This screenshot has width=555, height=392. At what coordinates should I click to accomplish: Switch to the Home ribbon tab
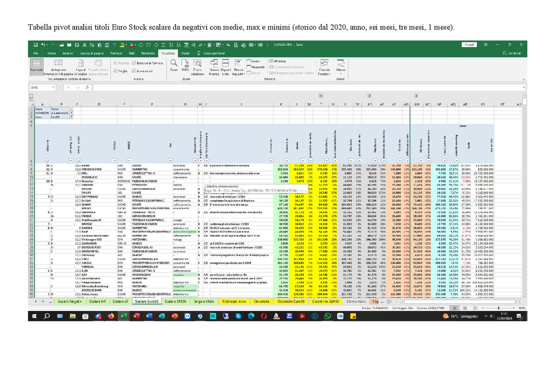51,53
